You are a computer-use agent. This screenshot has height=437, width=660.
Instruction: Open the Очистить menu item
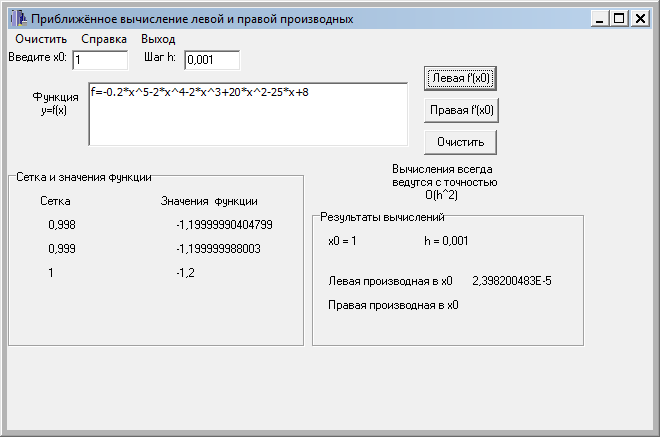pyautogui.click(x=41, y=39)
